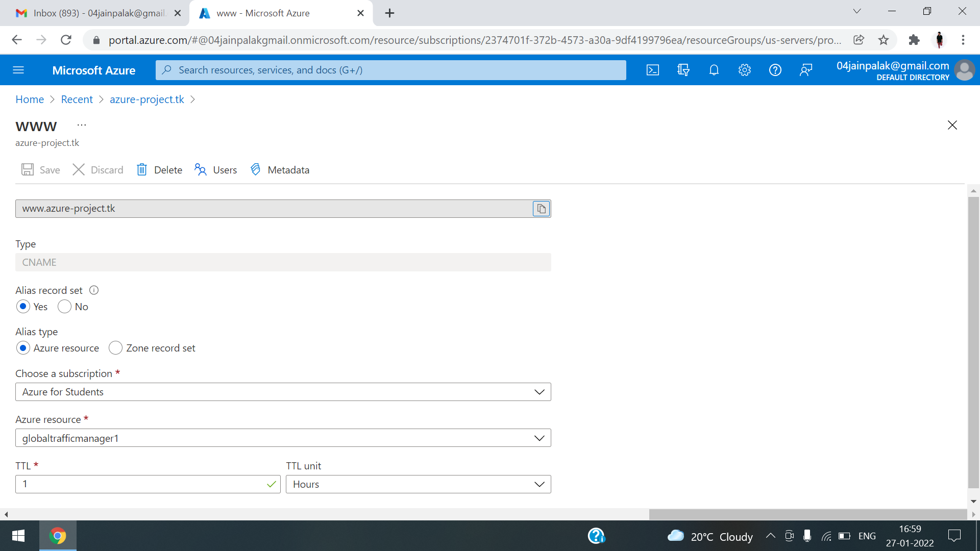Open Azure Cloud Shell icon
Image resolution: width=980 pixels, height=551 pixels.
click(x=653, y=70)
